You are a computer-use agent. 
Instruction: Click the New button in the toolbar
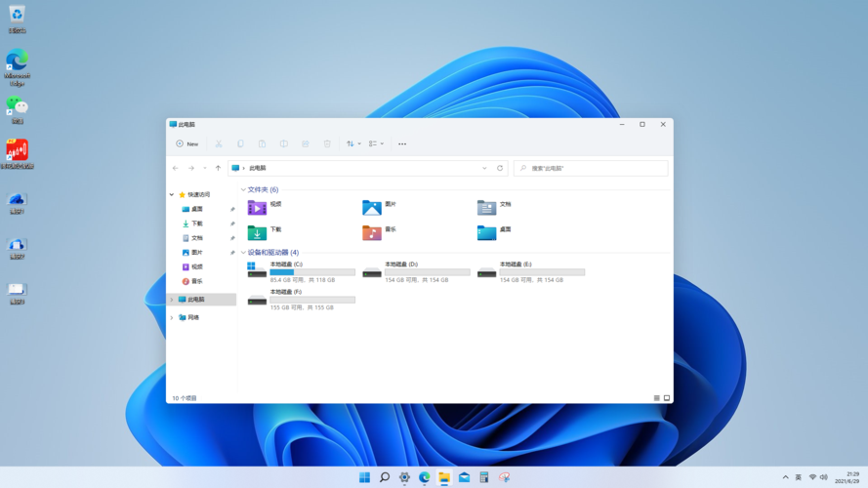point(187,143)
